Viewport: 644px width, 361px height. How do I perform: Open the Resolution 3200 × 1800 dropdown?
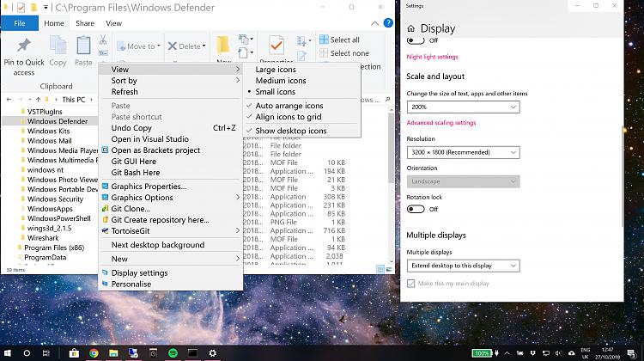tap(464, 152)
